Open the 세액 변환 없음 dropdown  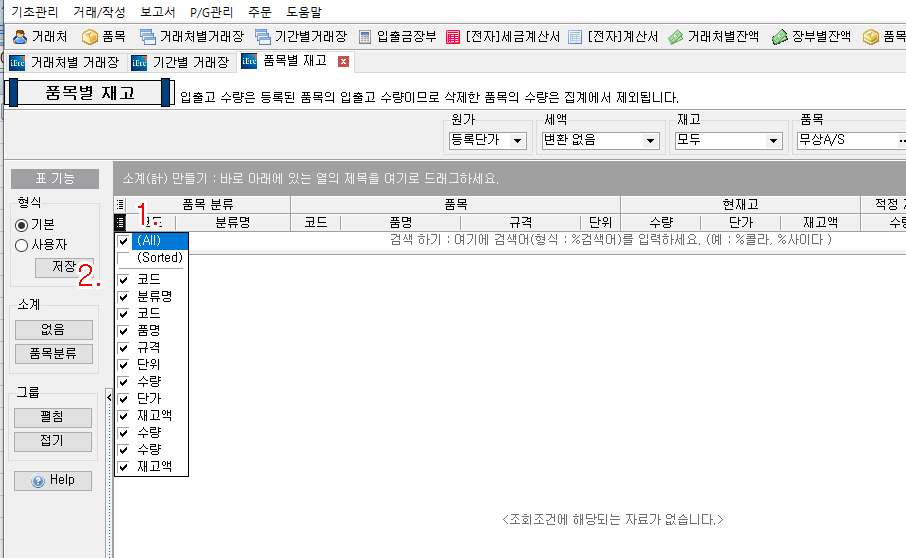point(651,141)
